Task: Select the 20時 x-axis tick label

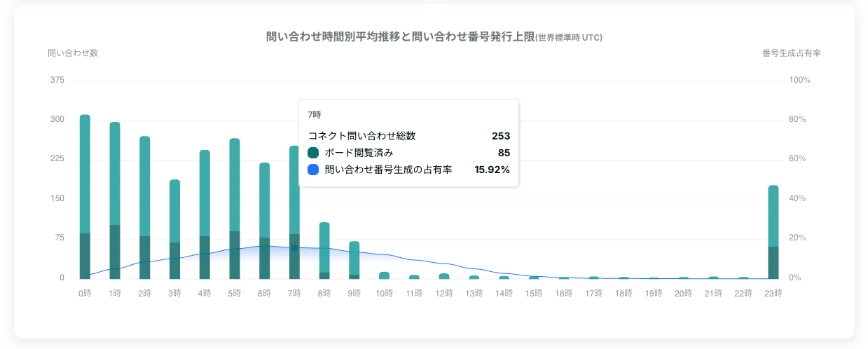Action: click(x=684, y=294)
